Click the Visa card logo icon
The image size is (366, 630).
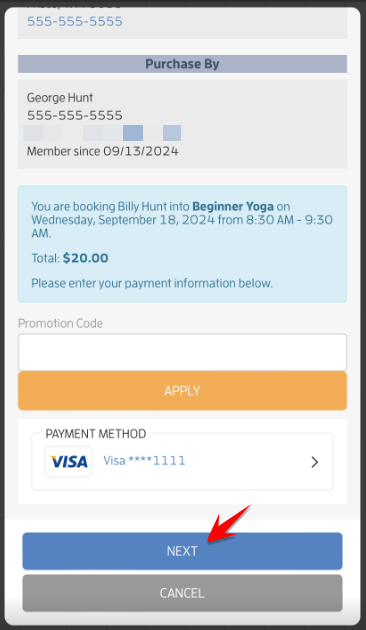click(68, 461)
